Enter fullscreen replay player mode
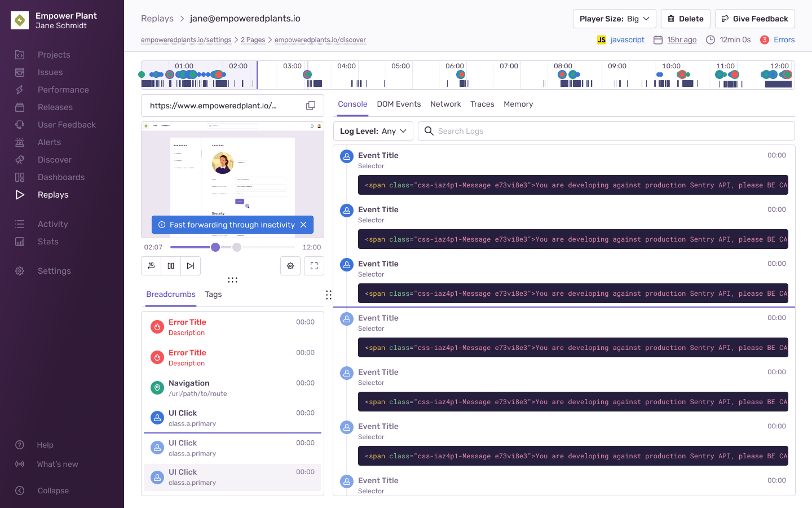Screen dimensions: 812x508 pos(314,266)
